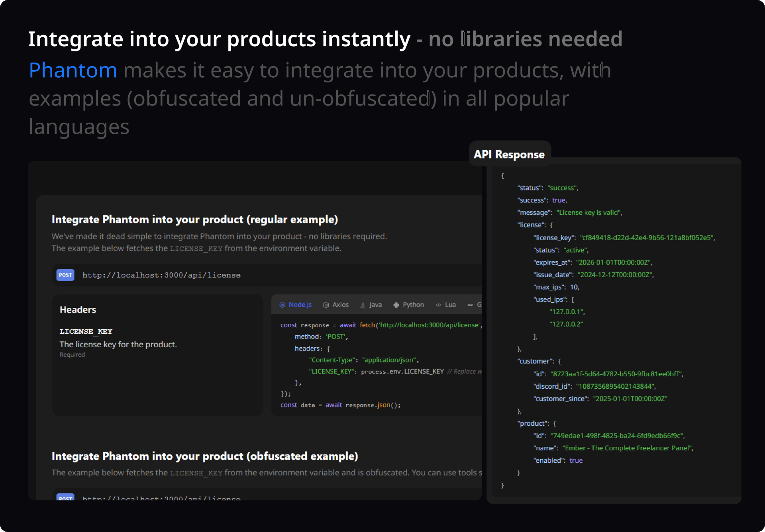This screenshot has height=532, width=765.
Task: Click the Java coffee cup icon
Action: pos(363,305)
